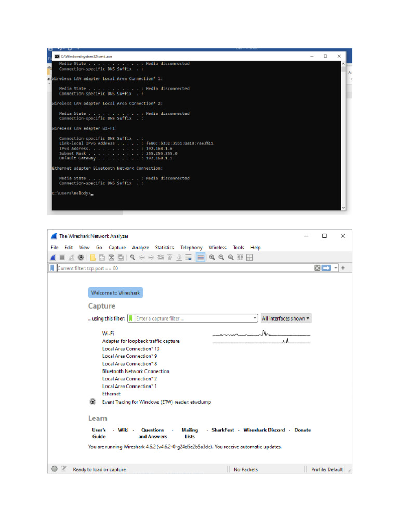Open the View menu
This screenshot has width=399, height=532.
click(x=85, y=248)
